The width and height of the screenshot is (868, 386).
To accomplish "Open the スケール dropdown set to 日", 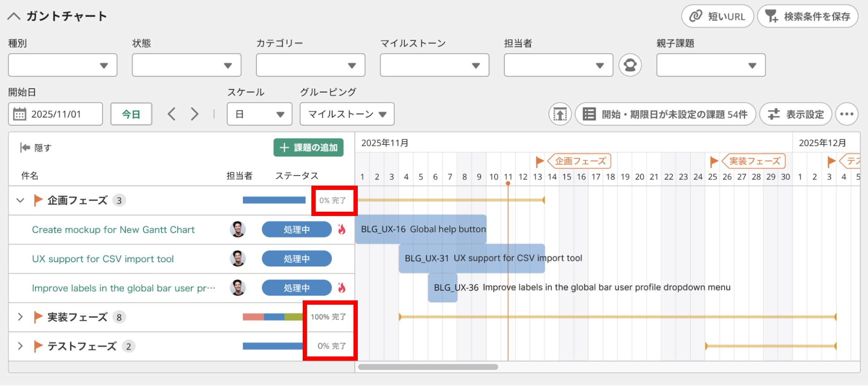I will tap(259, 114).
